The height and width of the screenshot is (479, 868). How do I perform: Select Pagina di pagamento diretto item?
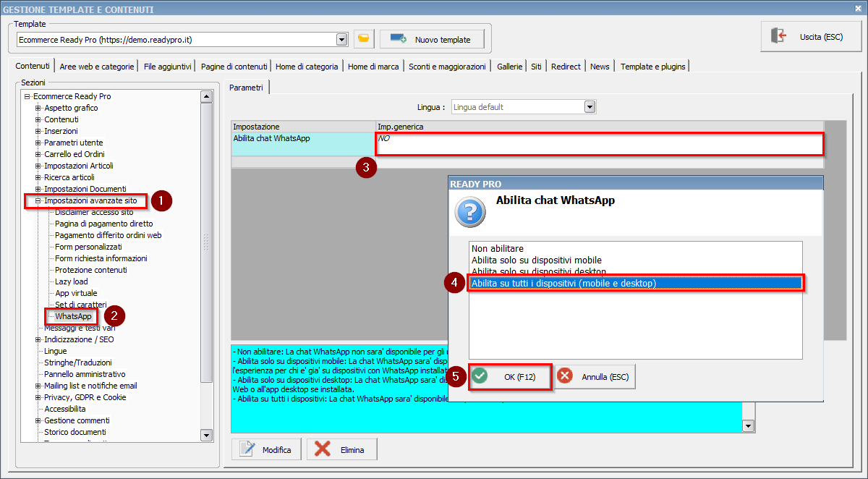[104, 224]
